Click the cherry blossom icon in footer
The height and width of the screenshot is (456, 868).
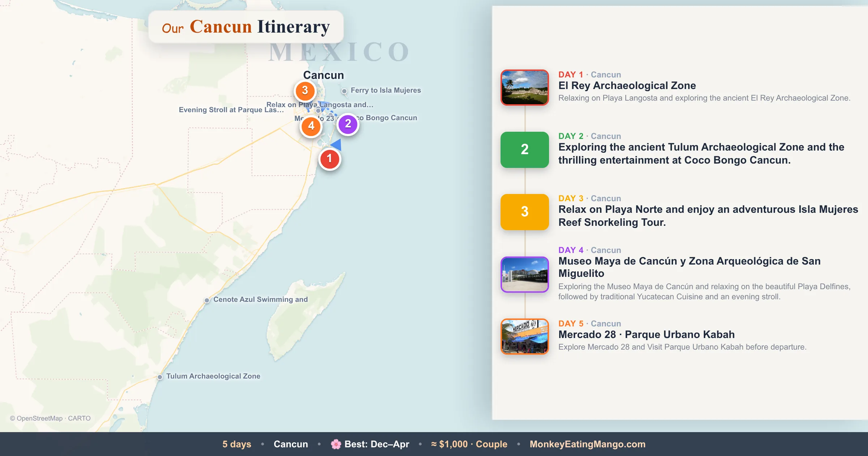point(336,444)
